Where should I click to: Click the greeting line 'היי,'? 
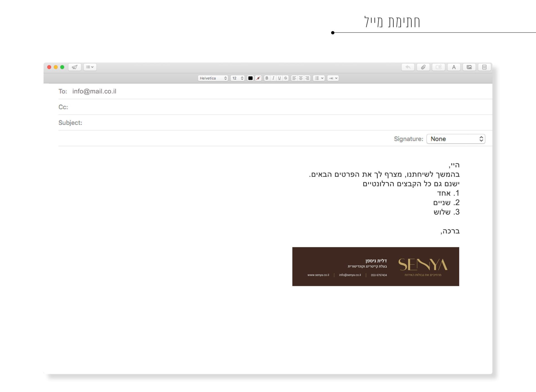point(454,165)
